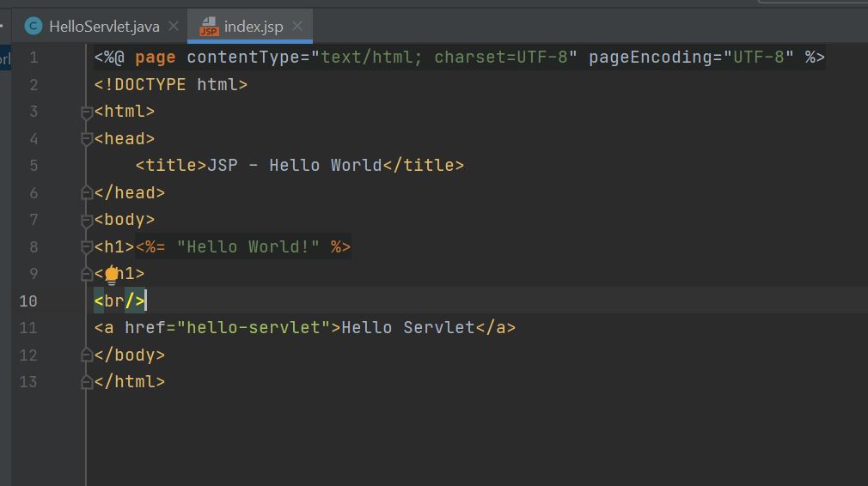
Task: Collapse the <body> block fold marker
Action: click(x=86, y=221)
